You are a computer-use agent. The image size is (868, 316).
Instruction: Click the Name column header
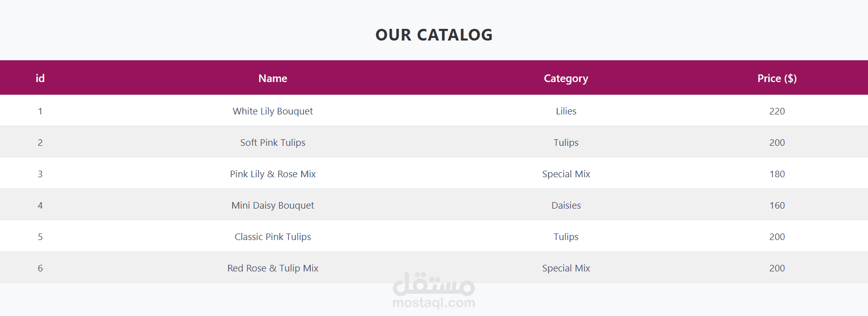tap(273, 78)
